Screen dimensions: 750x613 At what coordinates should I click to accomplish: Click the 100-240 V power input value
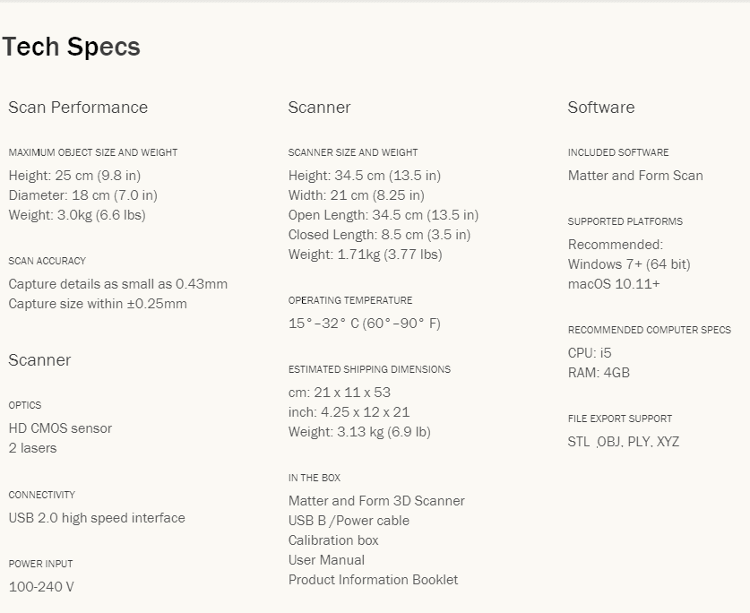tap(41, 587)
